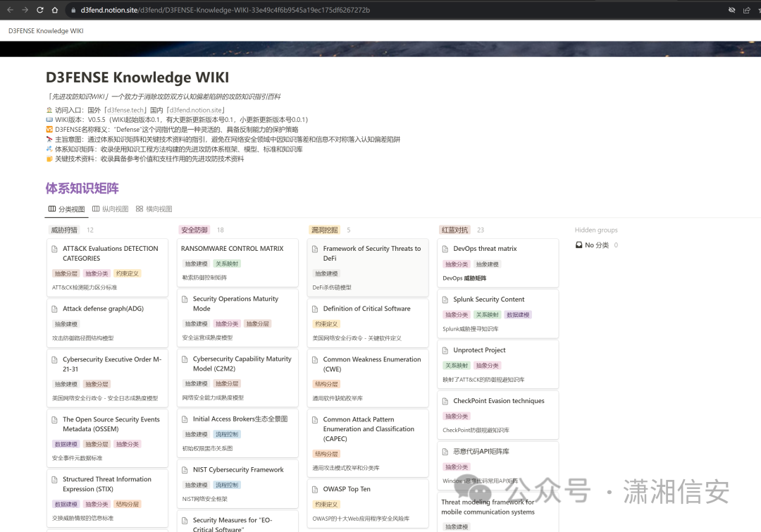
Task: Click page icon of DevOps threat matrix card
Action: (445, 249)
